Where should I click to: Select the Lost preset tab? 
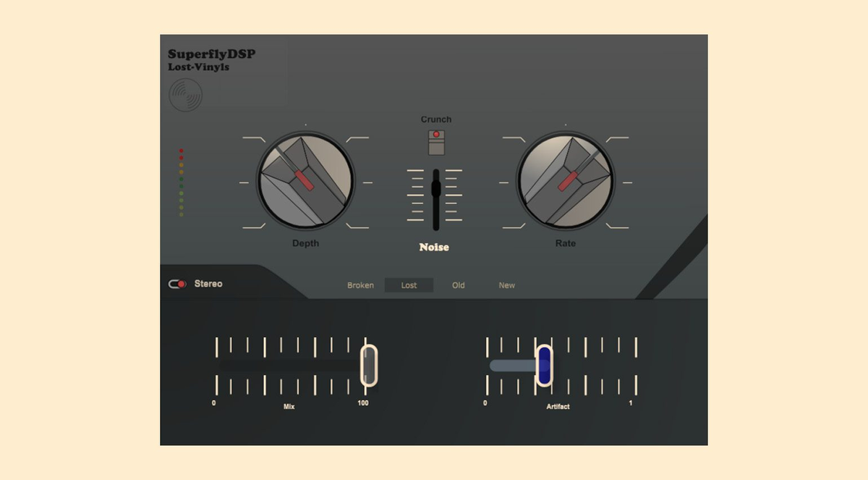(x=409, y=285)
